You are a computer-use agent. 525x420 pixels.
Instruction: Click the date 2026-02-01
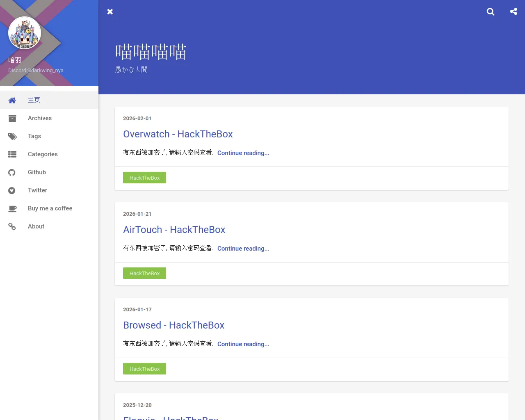click(137, 119)
